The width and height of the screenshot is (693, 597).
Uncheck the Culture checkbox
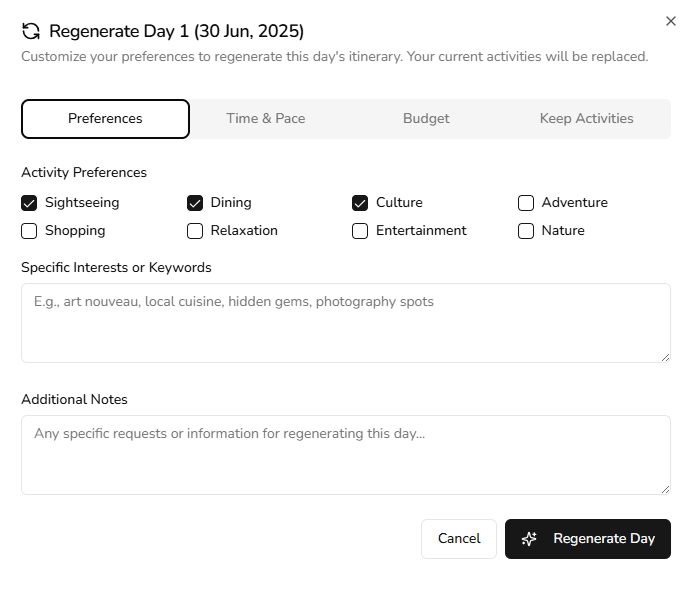click(x=360, y=203)
